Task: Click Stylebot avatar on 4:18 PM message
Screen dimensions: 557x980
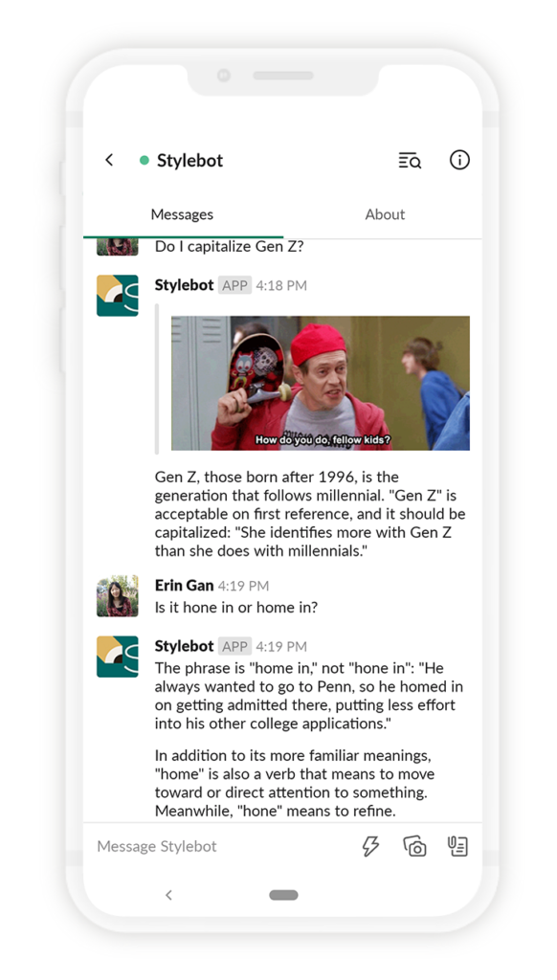Action: 118,296
